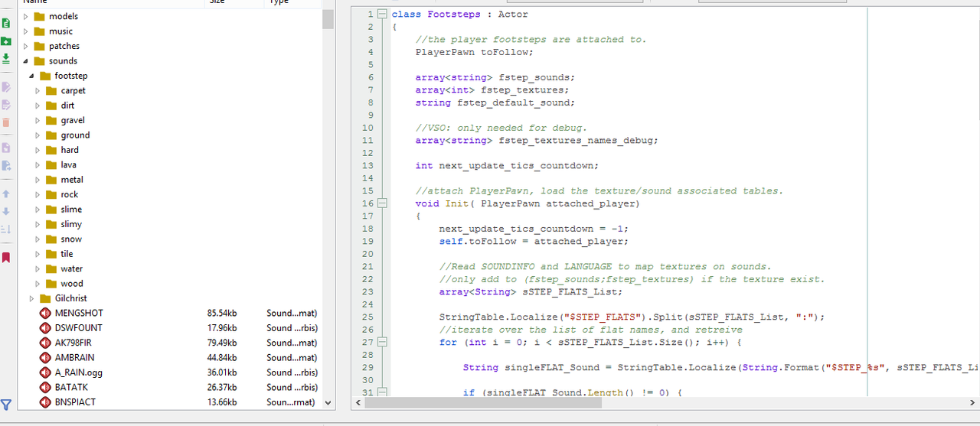This screenshot has height=426, width=980.
Task: Click the 44.84kb size cell
Action: pyautogui.click(x=222, y=357)
